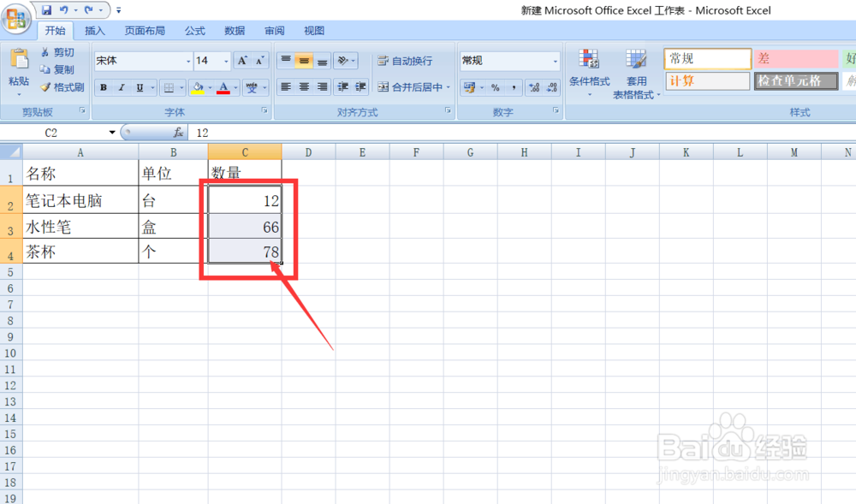Cut selection using 剪切
856x504 pixels.
click(x=57, y=52)
